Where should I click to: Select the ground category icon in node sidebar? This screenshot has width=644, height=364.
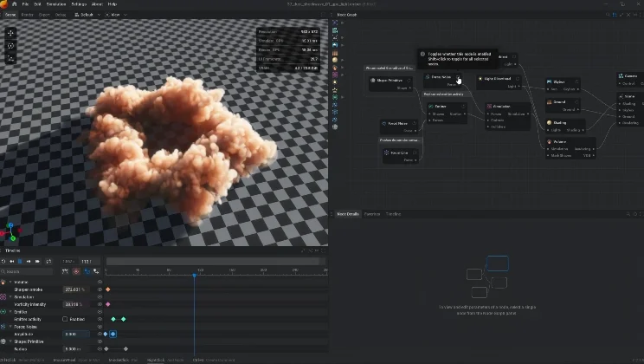coord(335,53)
